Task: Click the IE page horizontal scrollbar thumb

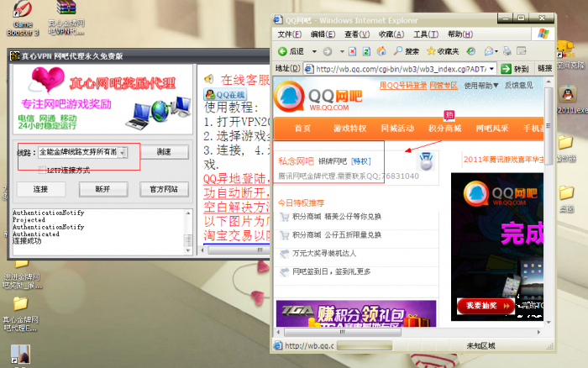Action: [x=343, y=332]
